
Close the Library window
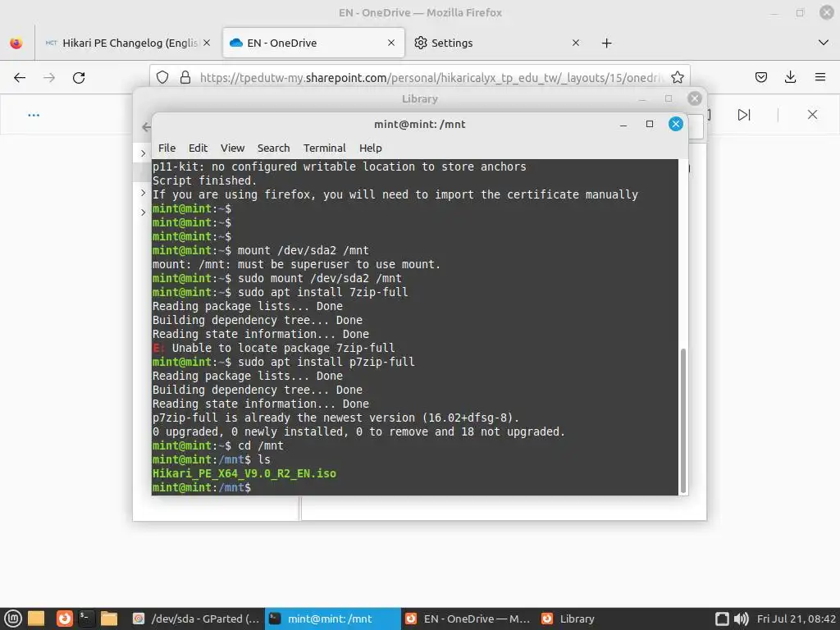(694, 98)
